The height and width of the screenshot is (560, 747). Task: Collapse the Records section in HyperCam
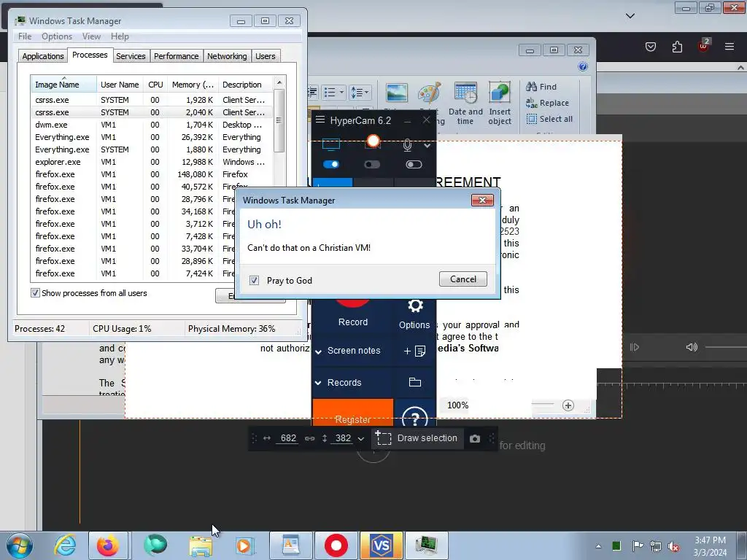pyautogui.click(x=318, y=383)
